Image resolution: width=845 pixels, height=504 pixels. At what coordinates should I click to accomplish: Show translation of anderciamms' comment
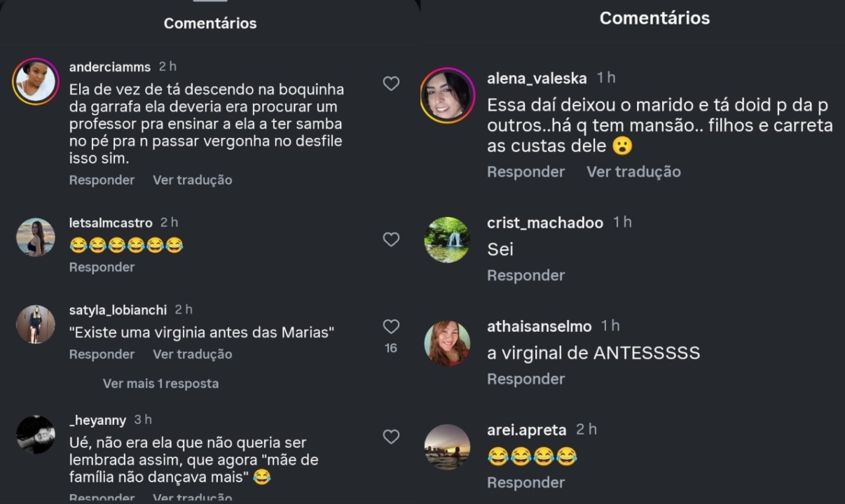[x=192, y=180]
